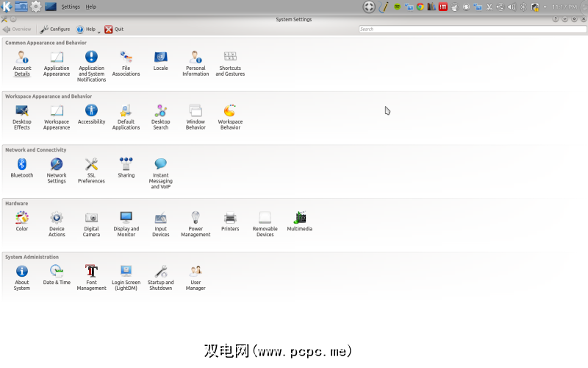The height and width of the screenshot is (368, 588).
Task: Click the clock in the panel
Action: pos(564,7)
